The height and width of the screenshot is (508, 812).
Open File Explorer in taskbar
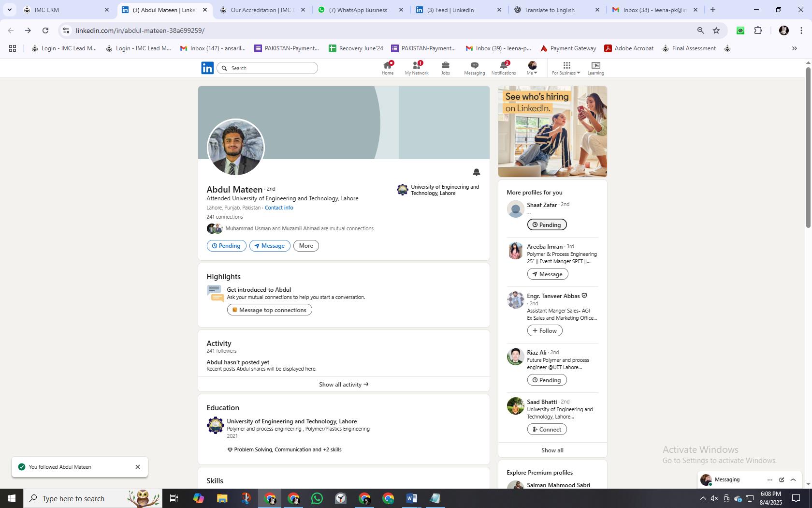(x=222, y=498)
